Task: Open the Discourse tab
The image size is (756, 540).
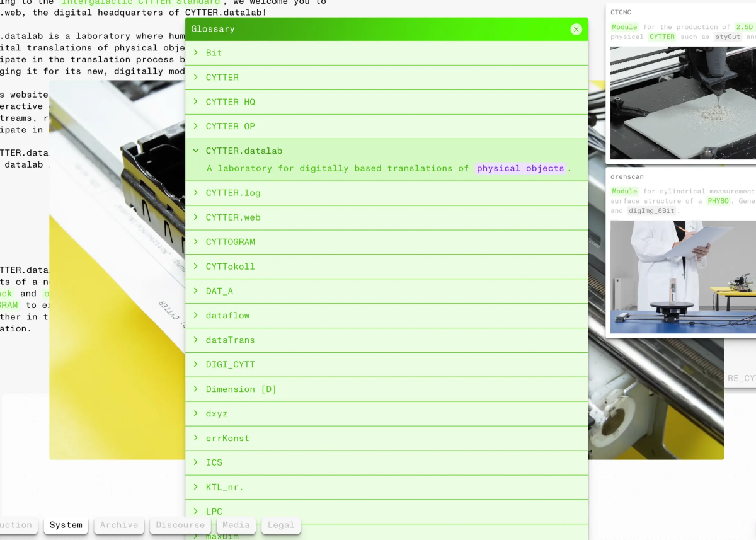Action: click(180, 525)
